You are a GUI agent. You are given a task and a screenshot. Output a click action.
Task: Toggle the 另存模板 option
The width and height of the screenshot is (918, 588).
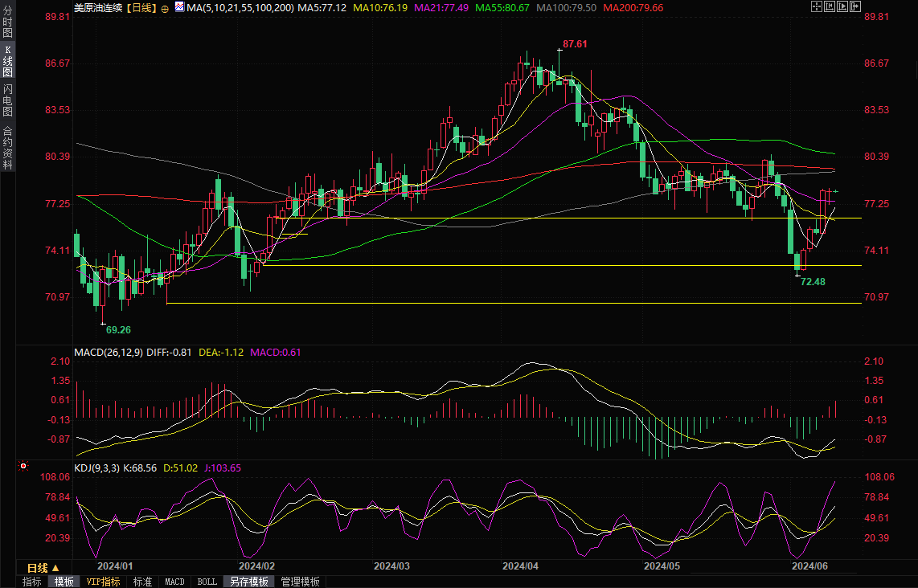pyautogui.click(x=248, y=582)
